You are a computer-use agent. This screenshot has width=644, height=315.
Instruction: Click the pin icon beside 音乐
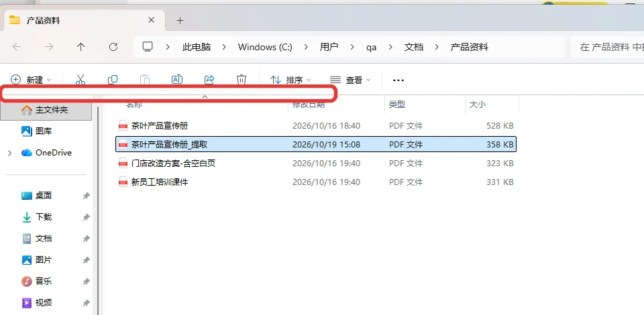[87, 281]
